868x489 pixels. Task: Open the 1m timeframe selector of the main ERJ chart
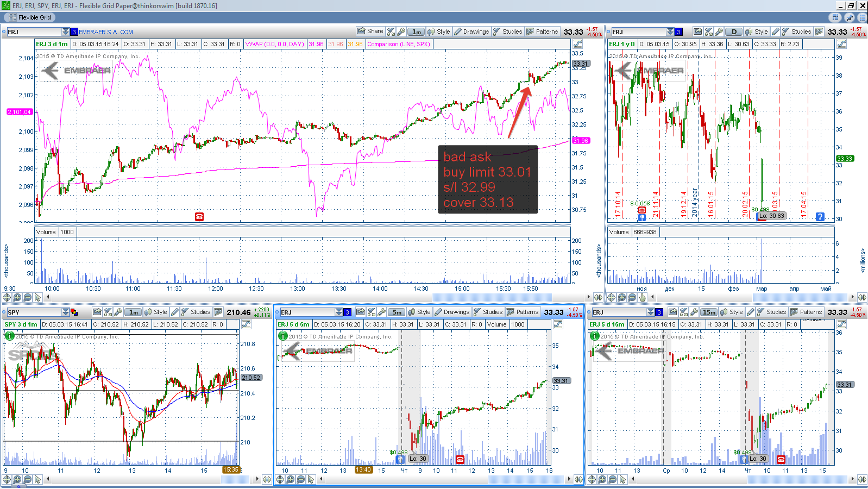click(416, 32)
